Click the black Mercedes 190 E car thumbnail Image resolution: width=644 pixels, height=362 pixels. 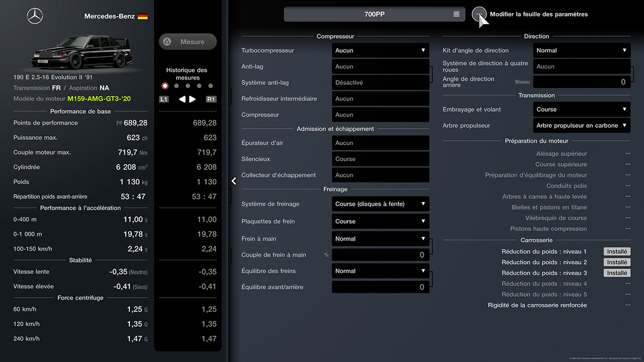point(82,52)
